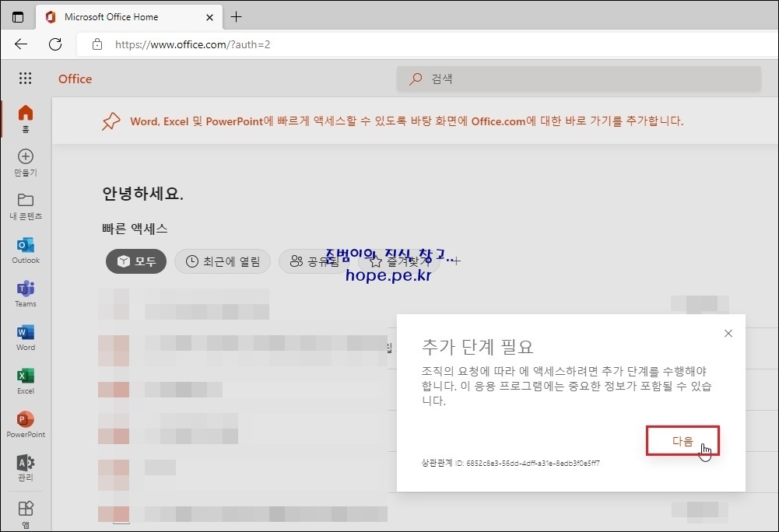
Task: Close the additional steps dialog
Action: click(x=728, y=334)
